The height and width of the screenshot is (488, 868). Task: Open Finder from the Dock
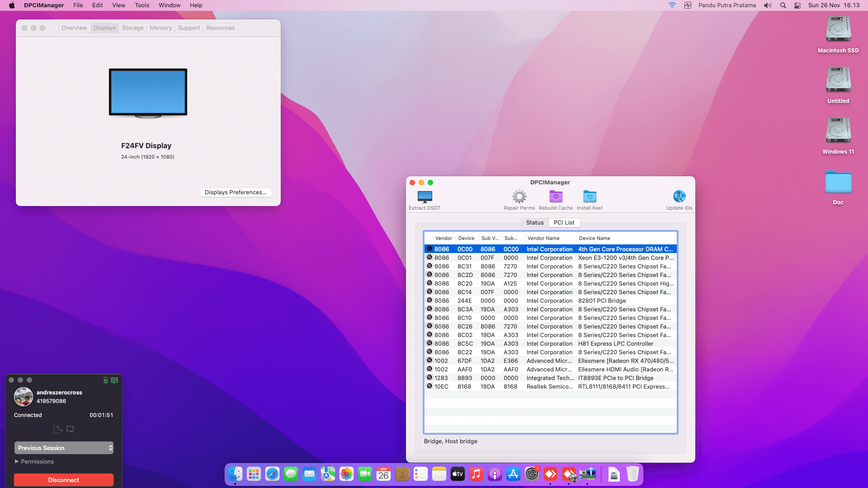tap(235, 474)
